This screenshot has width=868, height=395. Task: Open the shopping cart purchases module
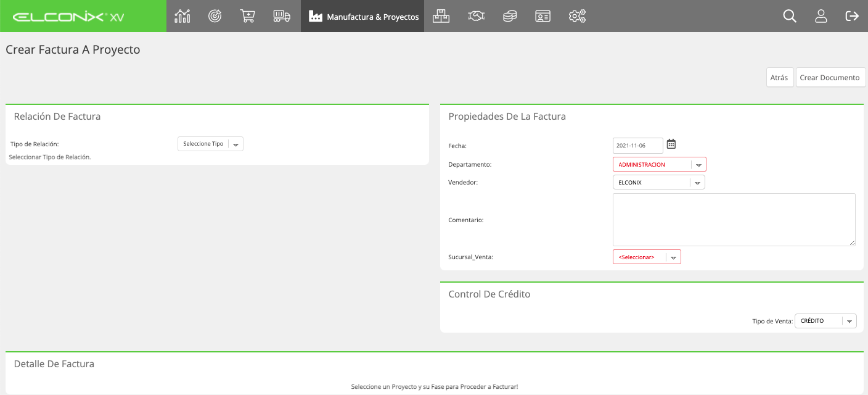coord(247,16)
